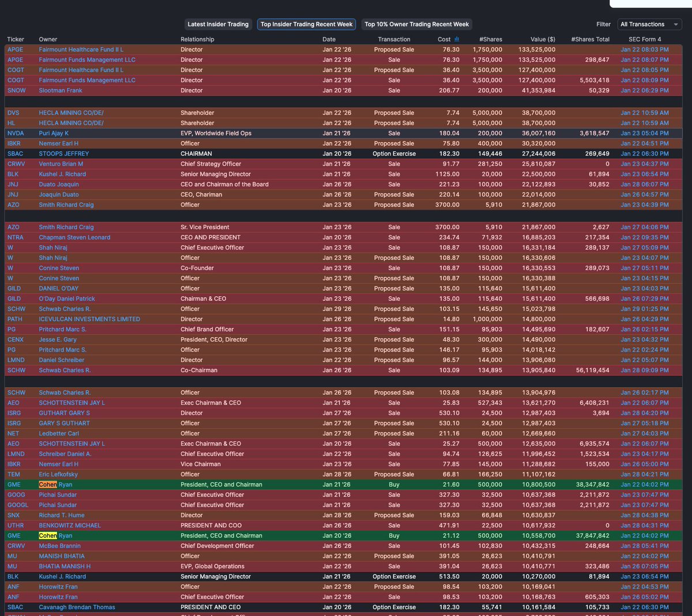The width and height of the screenshot is (692, 616).
Task: Open the All Transactions filter dropdown
Action: click(649, 24)
